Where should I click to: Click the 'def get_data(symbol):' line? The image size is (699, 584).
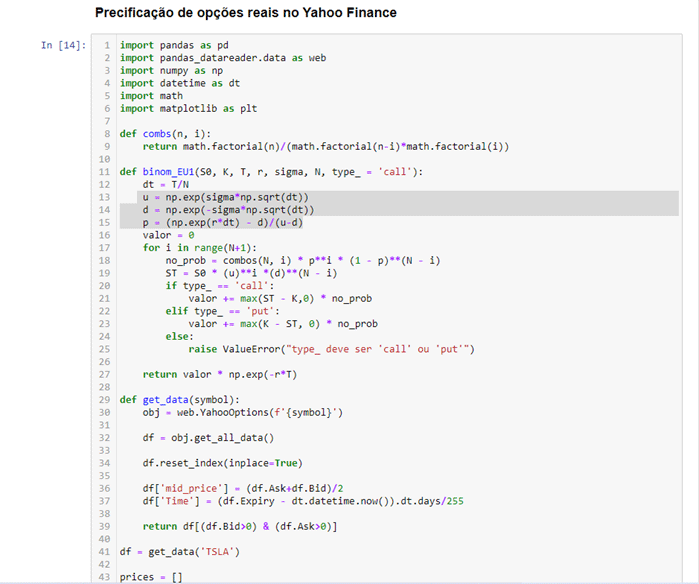(x=179, y=400)
